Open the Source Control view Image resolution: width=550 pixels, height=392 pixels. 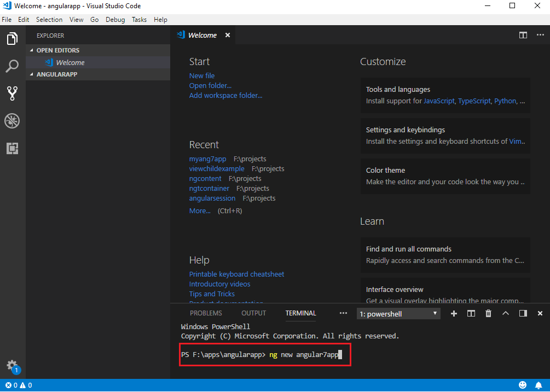coord(12,93)
